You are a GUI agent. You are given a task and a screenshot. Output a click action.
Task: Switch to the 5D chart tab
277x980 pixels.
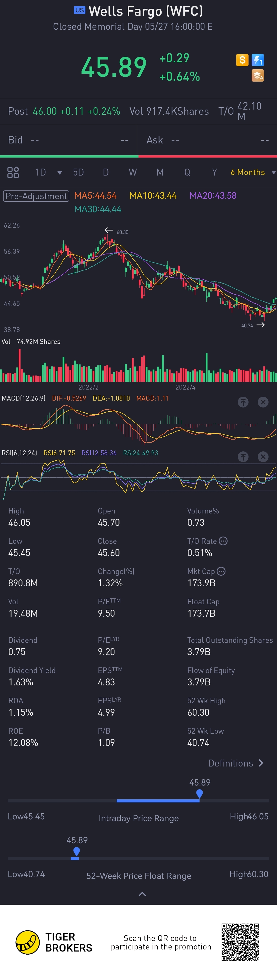[78, 172]
